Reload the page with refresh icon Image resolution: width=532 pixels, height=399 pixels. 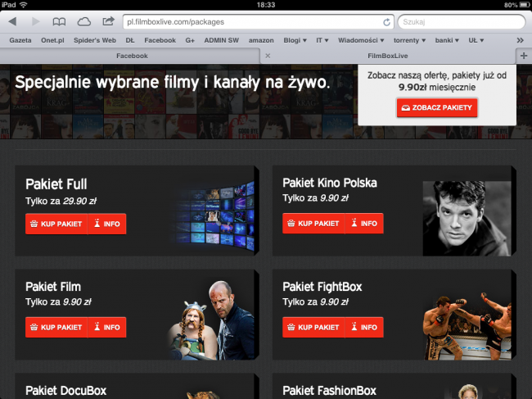pyautogui.click(x=386, y=22)
